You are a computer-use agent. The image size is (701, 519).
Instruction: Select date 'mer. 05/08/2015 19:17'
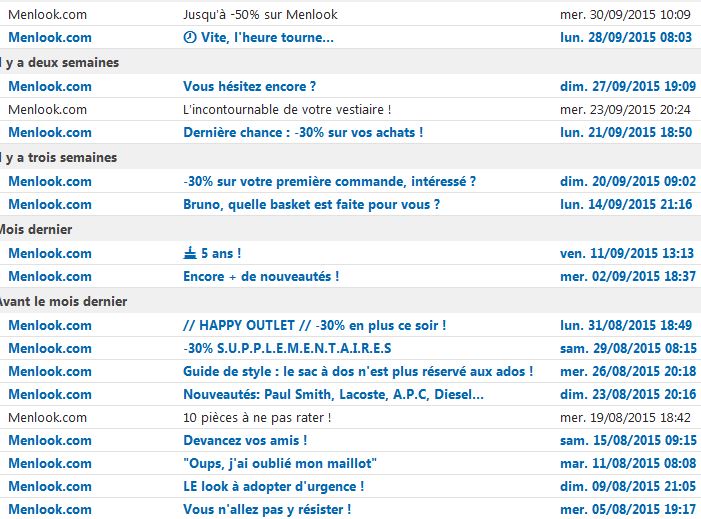[628, 510]
